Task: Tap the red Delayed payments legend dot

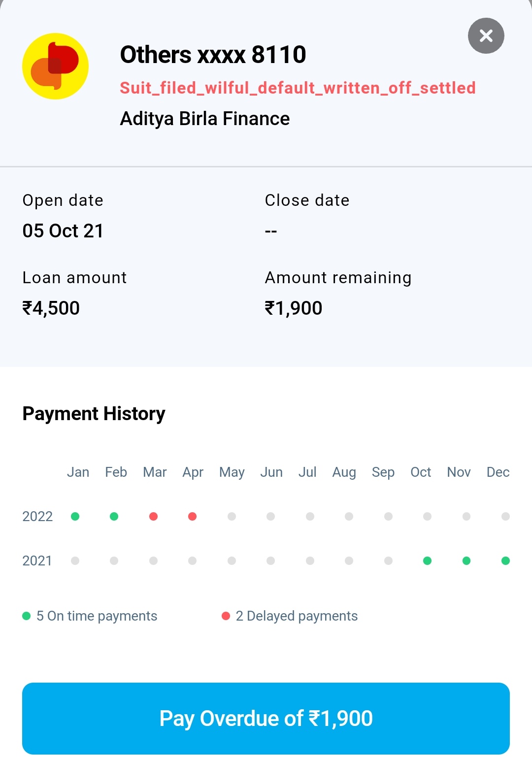Action: click(x=226, y=616)
